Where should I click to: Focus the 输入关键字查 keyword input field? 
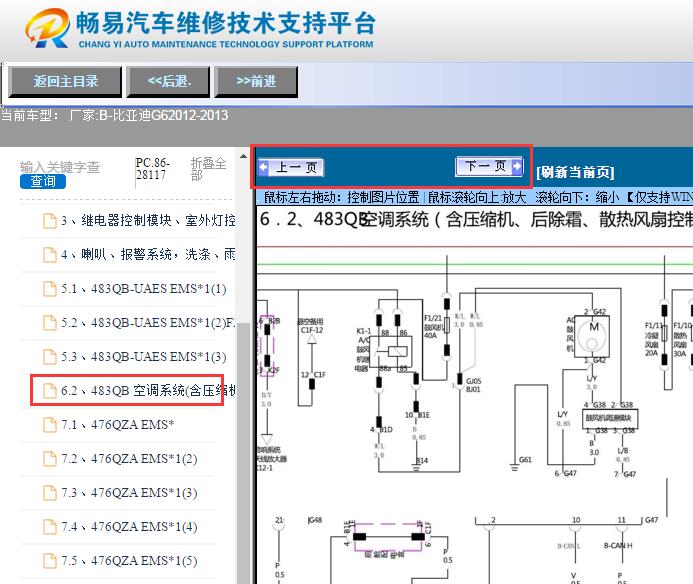point(60,167)
